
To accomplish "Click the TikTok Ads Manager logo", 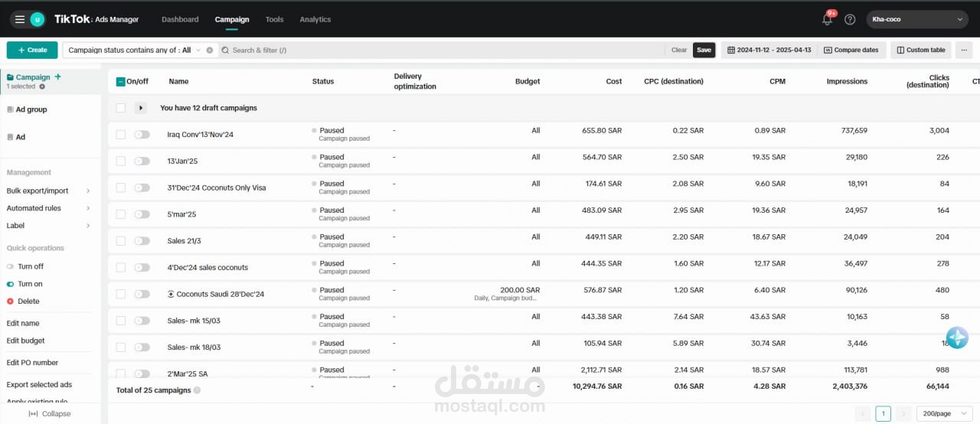I will coord(96,19).
